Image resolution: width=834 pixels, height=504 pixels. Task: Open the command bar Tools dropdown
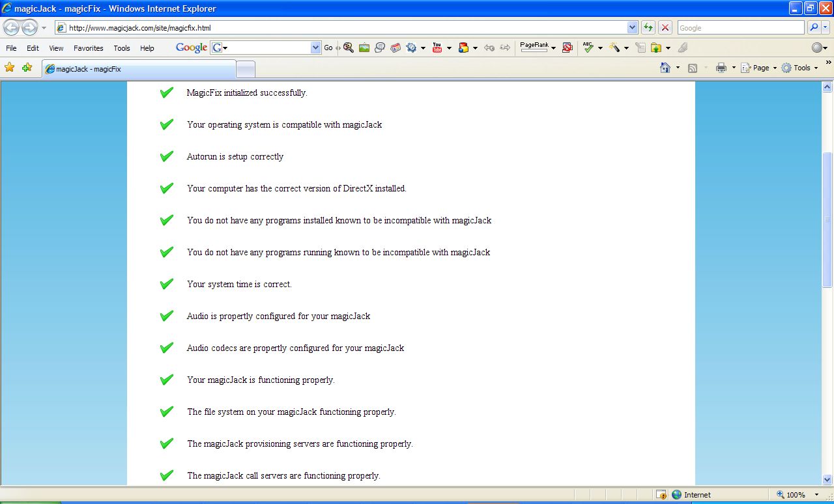coord(800,68)
